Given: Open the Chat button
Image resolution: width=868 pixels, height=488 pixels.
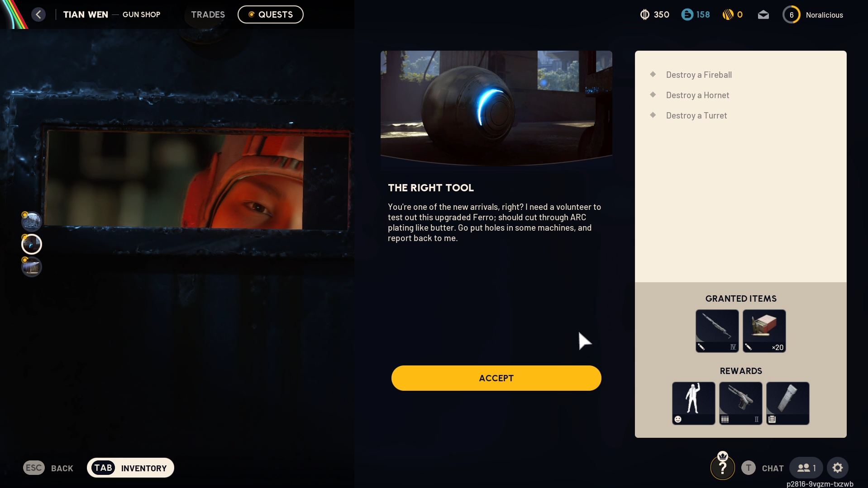Looking at the screenshot, I should point(762,468).
